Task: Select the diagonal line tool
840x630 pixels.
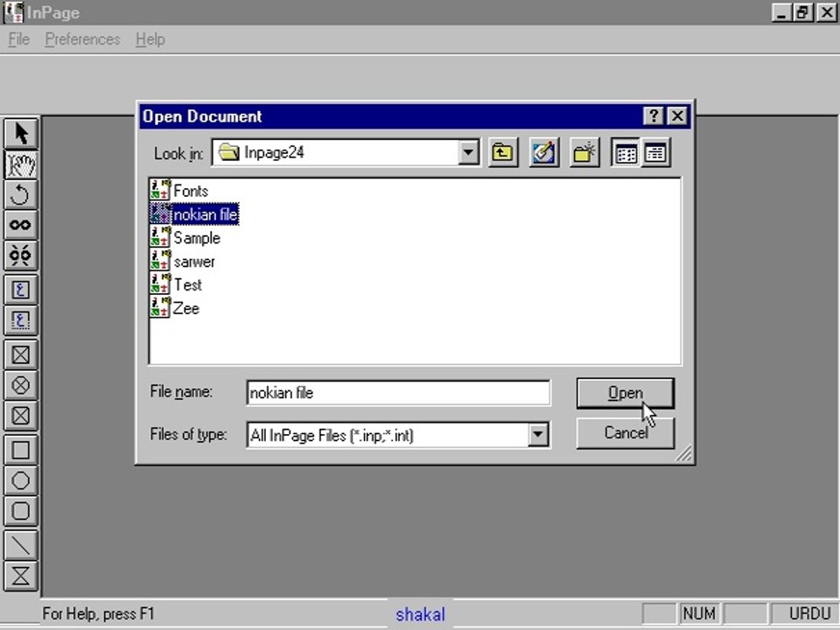Action: (x=20, y=545)
